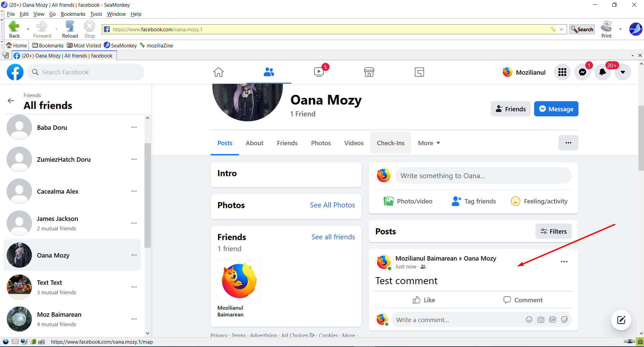Open the sticker picker in the comment box
The image size is (644, 347).
(x=564, y=319)
